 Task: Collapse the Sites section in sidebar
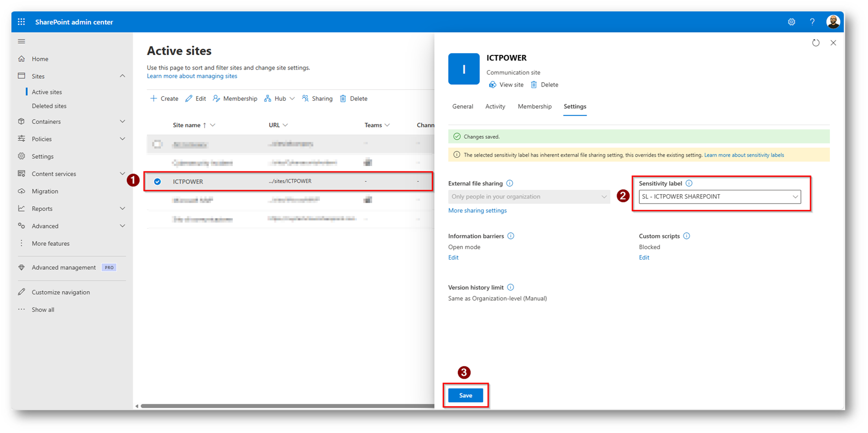click(x=122, y=76)
